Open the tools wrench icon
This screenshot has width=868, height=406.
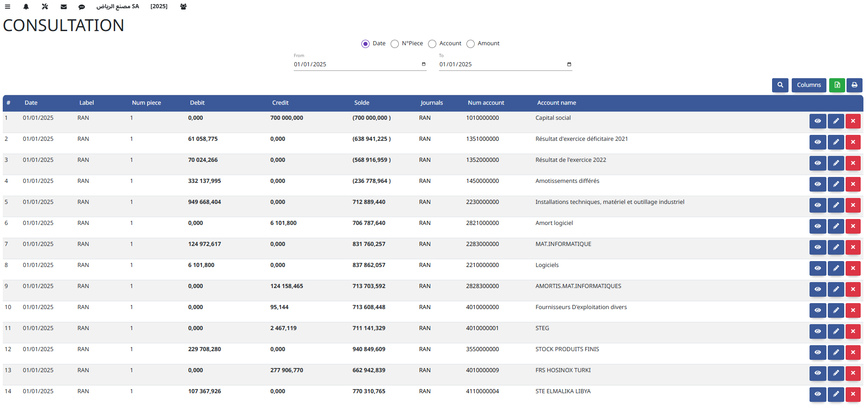pyautogui.click(x=45, y=7)
